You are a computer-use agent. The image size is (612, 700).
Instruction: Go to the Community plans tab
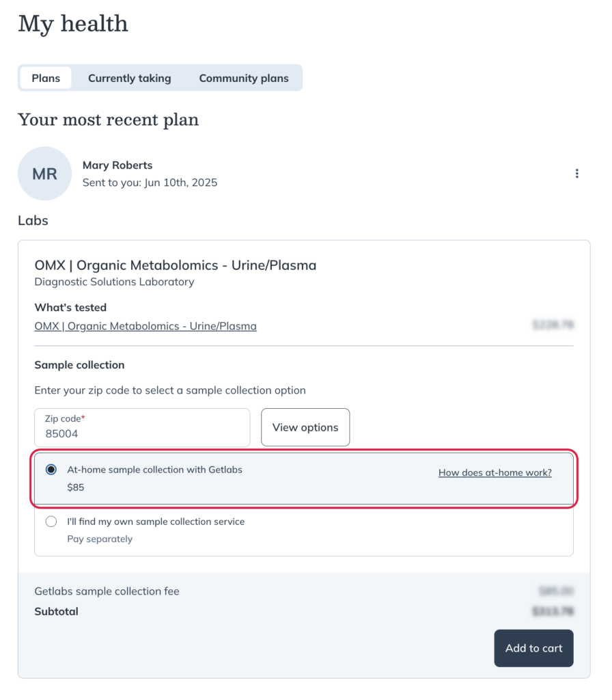pyautogui.click(x=244, y=78)
